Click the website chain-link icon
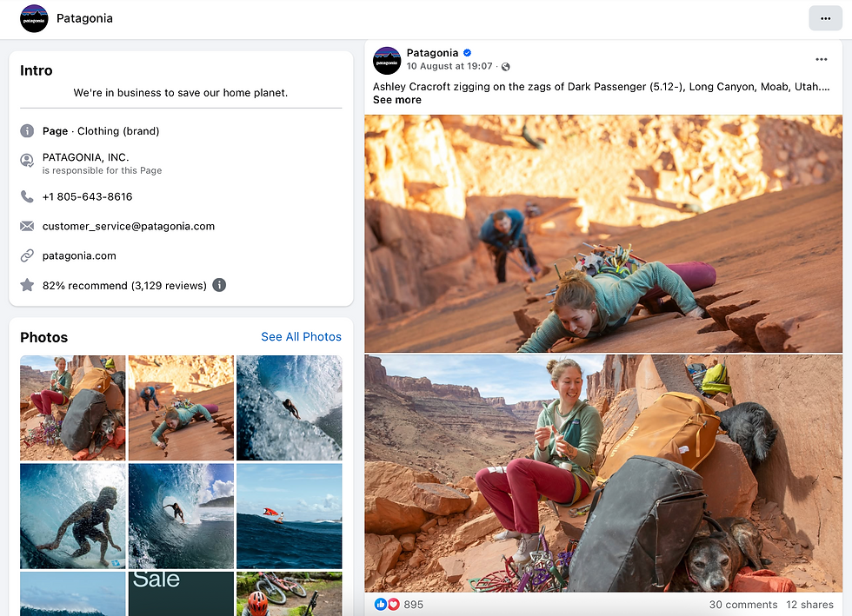 click(x=27, y=255)
